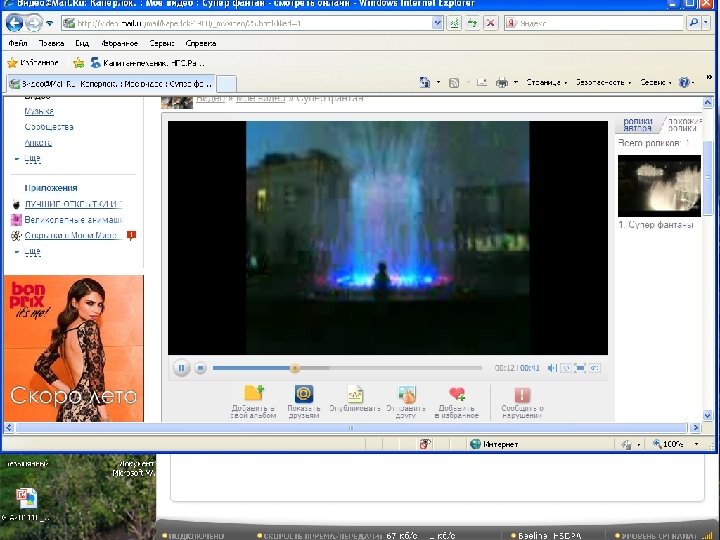The image size is (720, 540).
Task: Click the Read Mail icon
Action: click(x=482, y=83)
